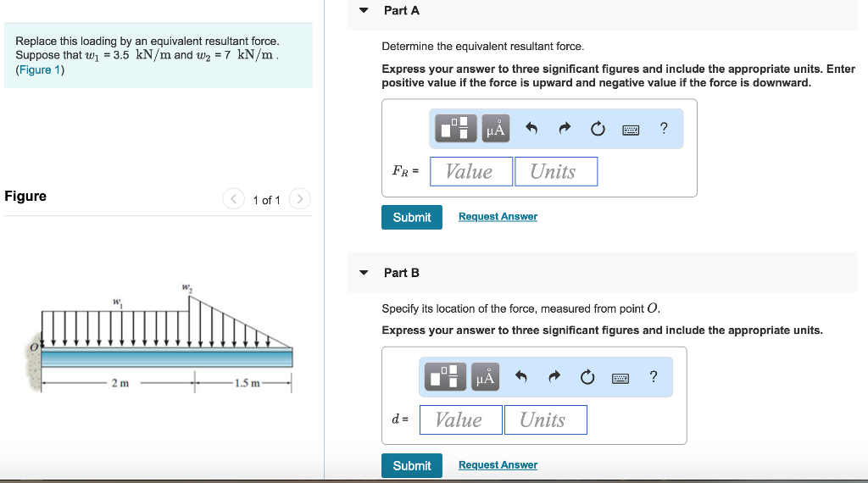Submit the Part A answer
Viewport: 868px width, 483px height.
(x=412, y=217)
